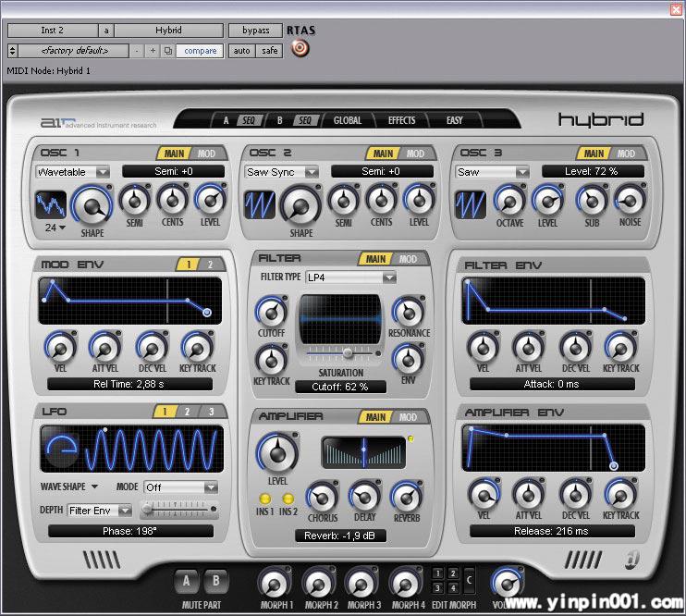Click the OSC 2 saw sync waveform icon

(260, 204)
